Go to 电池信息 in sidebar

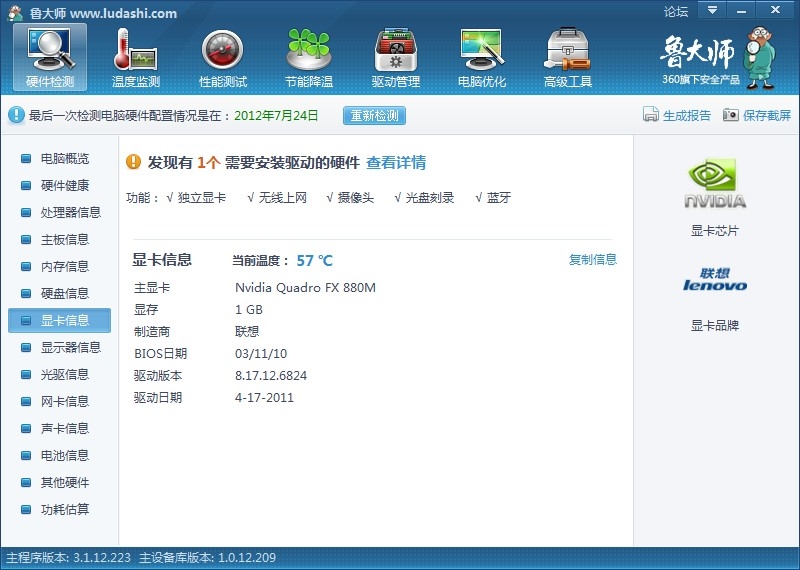(x=64, y=455)
